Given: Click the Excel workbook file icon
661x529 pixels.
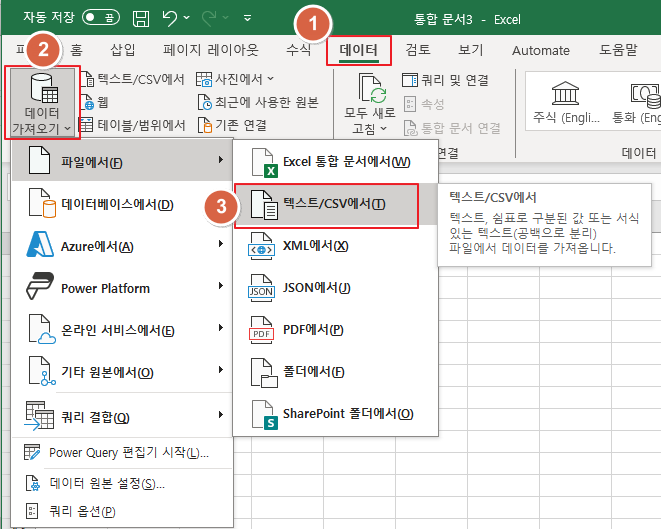Looking at the screenshot, I should pos(264,162).
